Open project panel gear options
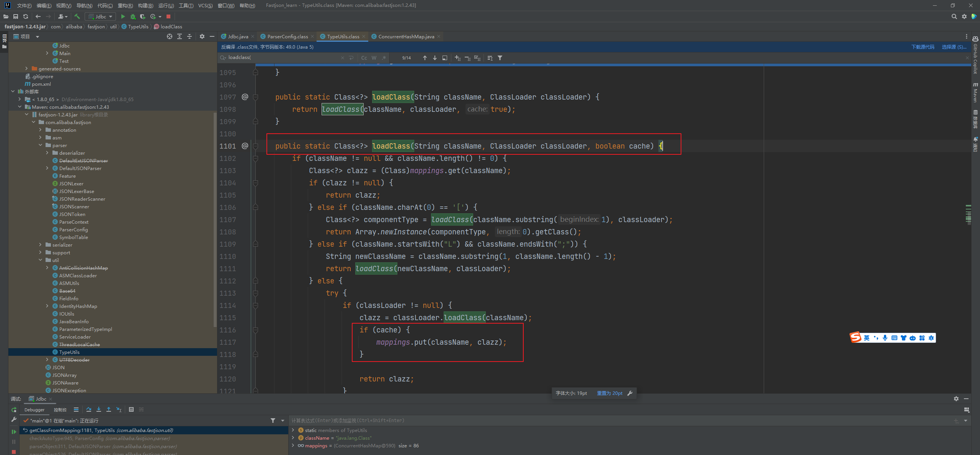980x455 pixels. point(202,36)
